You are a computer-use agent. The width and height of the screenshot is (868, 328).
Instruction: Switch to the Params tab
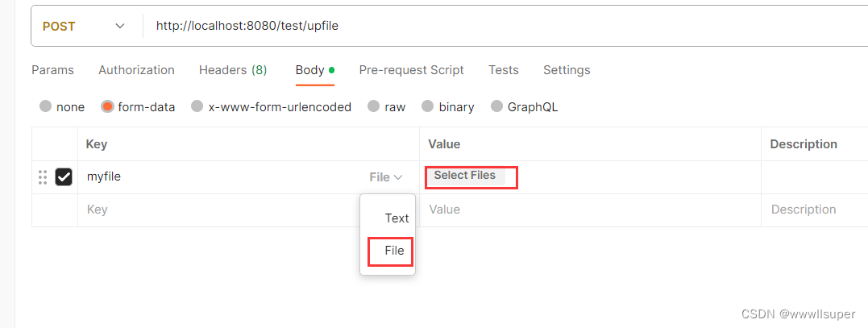(52, 70)
